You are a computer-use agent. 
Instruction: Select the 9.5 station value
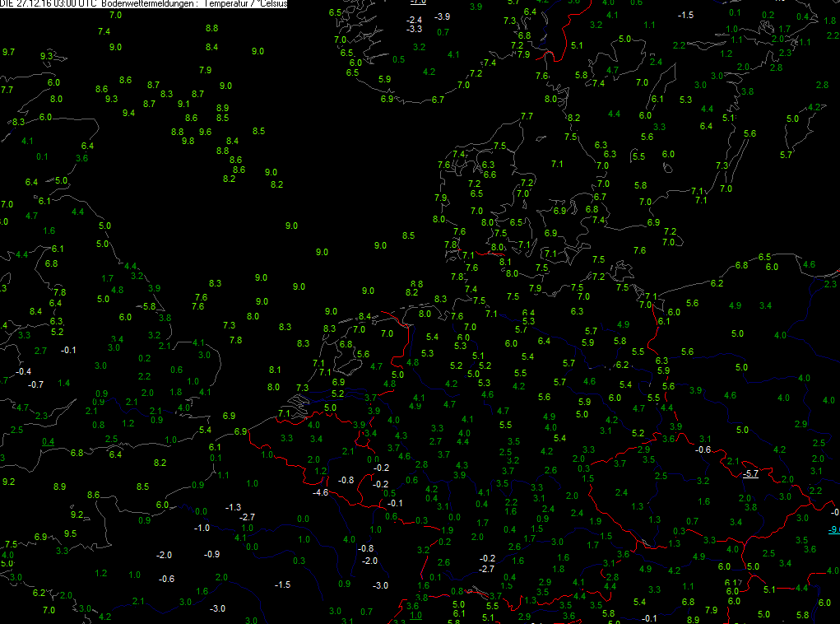point(70,534)
